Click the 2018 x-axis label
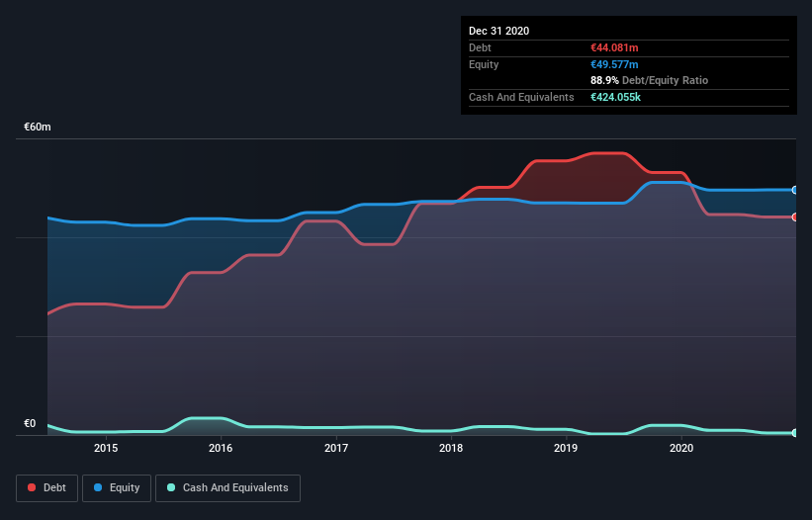Image resolution: width=812 pixels, height=520 pixels. click(x=451, y=448)
